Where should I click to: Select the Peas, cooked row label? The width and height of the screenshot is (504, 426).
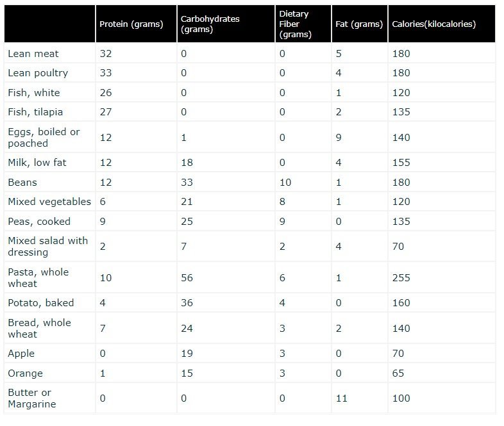click(39, 221)
